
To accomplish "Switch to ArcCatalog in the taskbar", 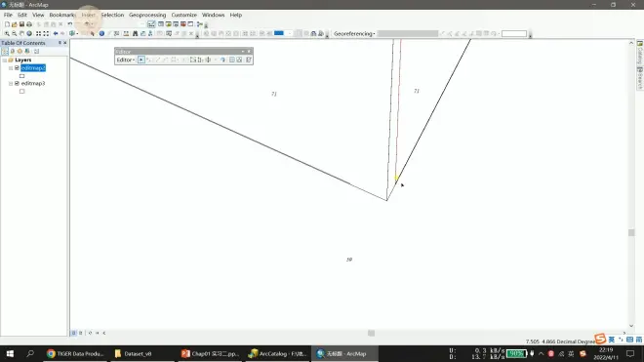I will click(x=278, y=353).
